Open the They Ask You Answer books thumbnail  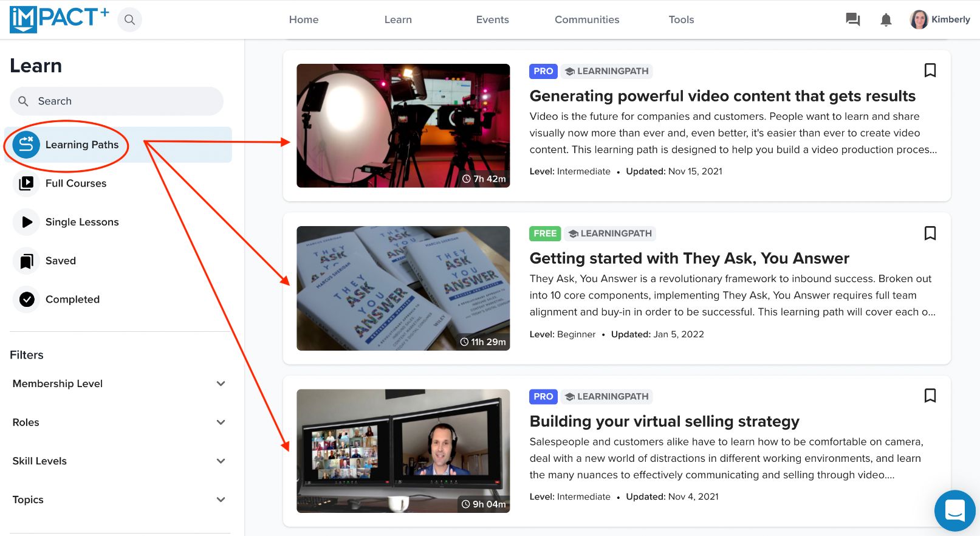pos(403,288)
